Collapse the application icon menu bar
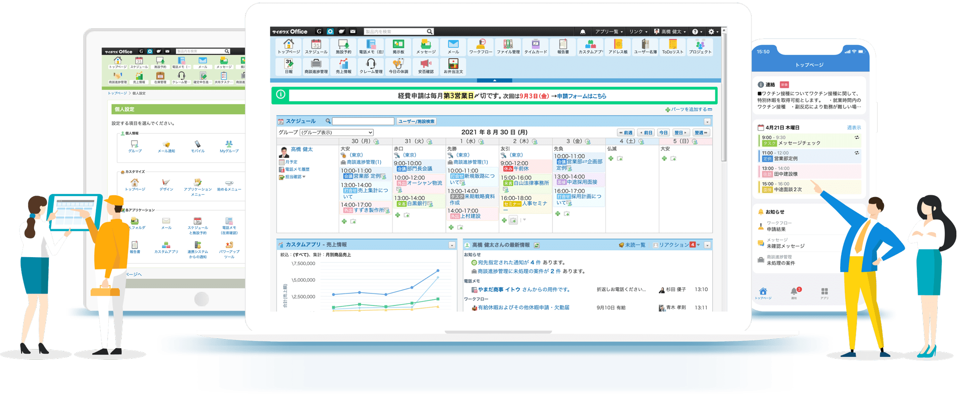 click(495, 80)
